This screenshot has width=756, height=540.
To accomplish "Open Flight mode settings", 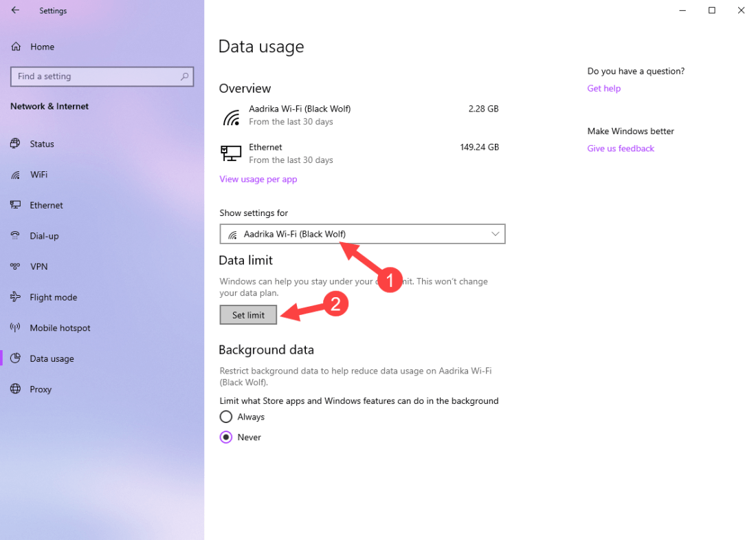I will [15, 297].
